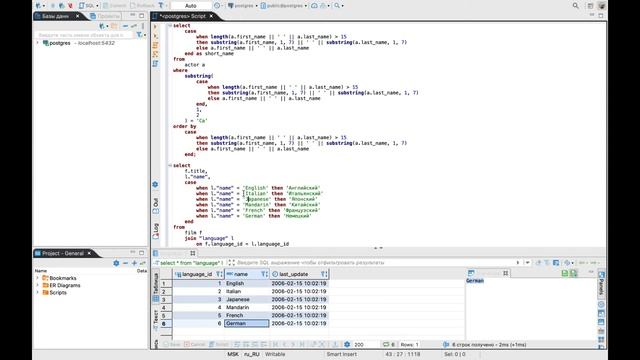Screen dimensions: 640x360
Task: Switch to the Проекты tab
Action: 105,16
